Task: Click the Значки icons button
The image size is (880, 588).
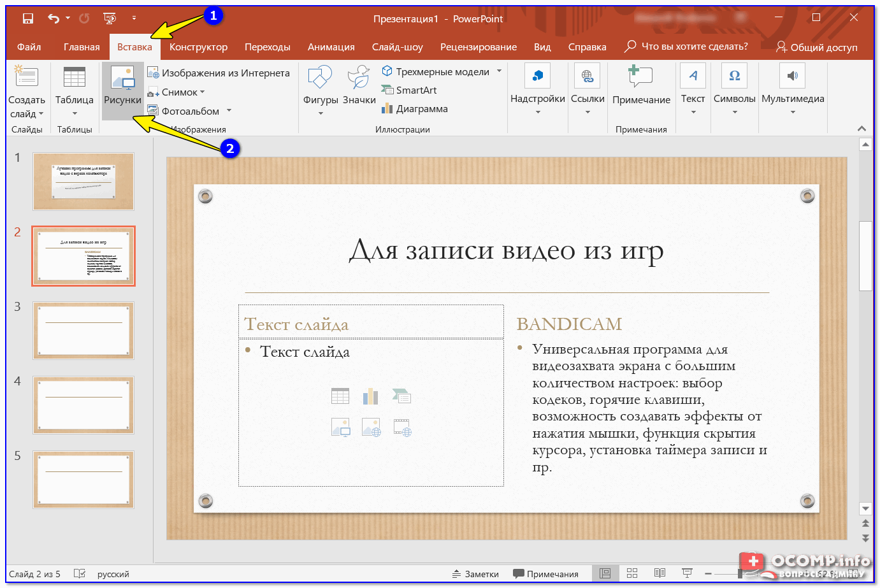Action: (x=359, y=86)
